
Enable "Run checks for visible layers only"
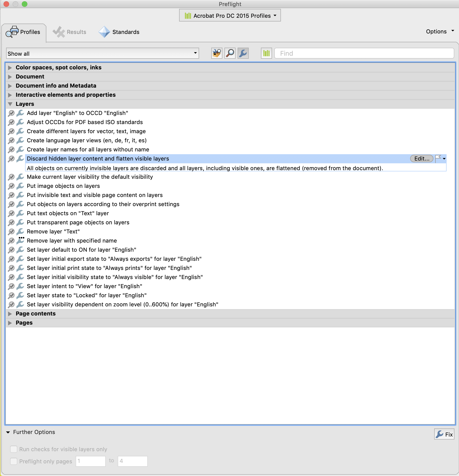pos(13,449)
